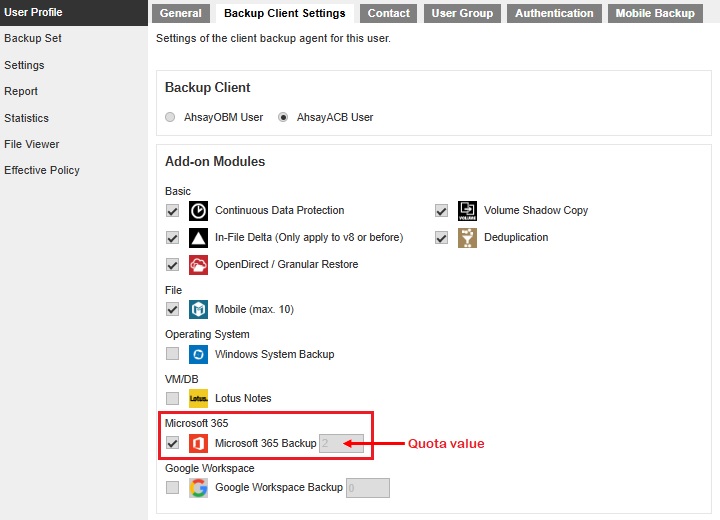Viewport: 720px width, 520px height.
Task: Select the AhsayACB User radio button
Action: (284, 117)
